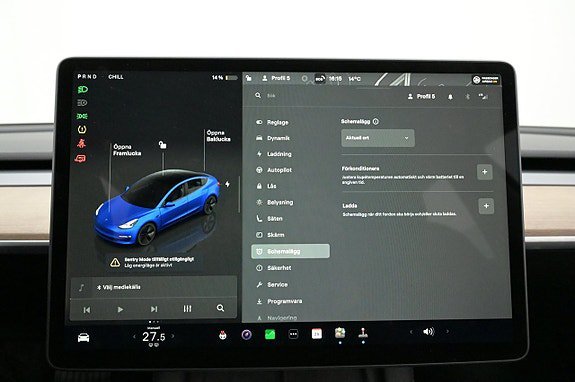Tap the red seatbelt warning icon
Screen dimensions: 575x382
pyautogui.click(x=81, y=143)
